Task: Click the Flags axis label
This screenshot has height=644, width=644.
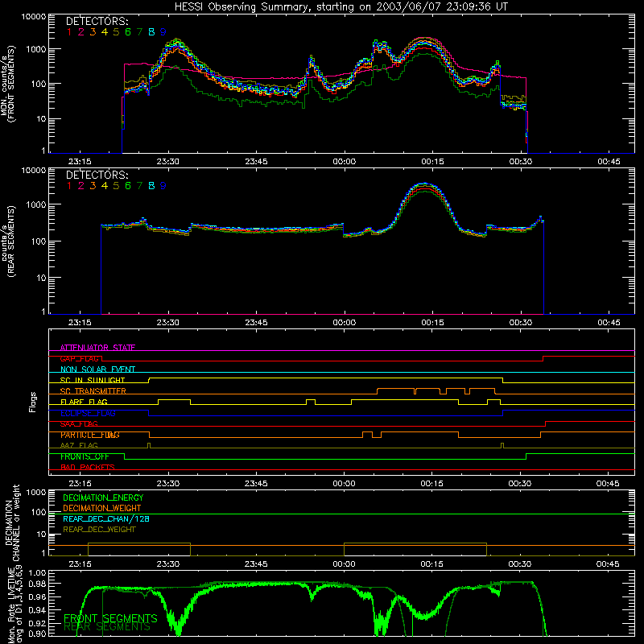Action: click(x=33, y=402)
